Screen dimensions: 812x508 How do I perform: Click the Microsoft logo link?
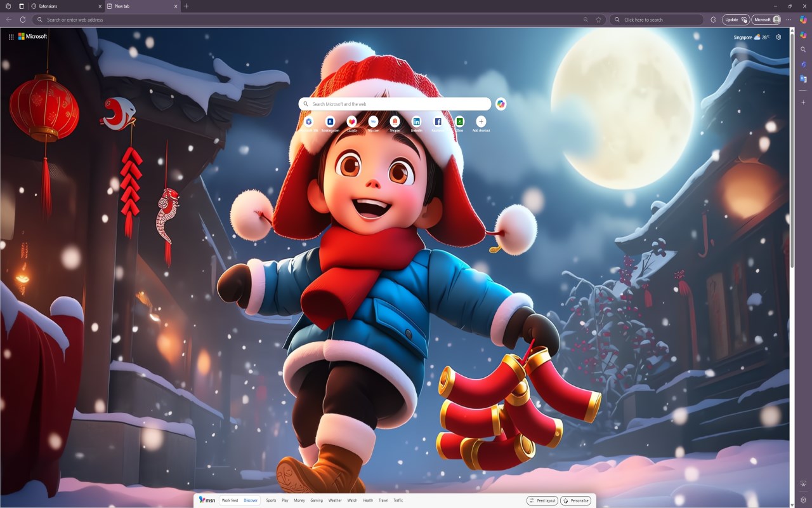pos(32,37)
